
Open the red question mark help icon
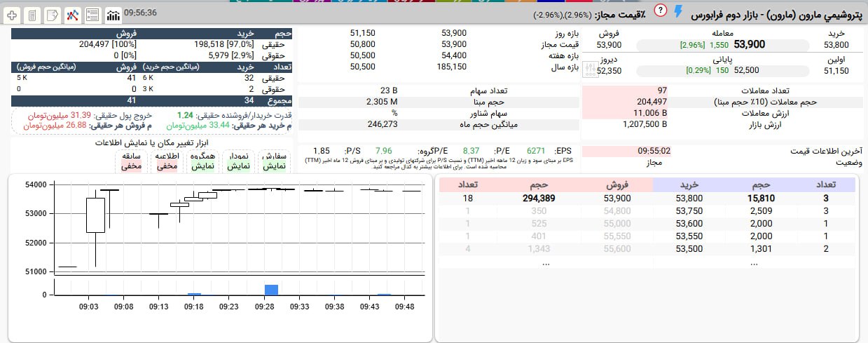(660, 11)
